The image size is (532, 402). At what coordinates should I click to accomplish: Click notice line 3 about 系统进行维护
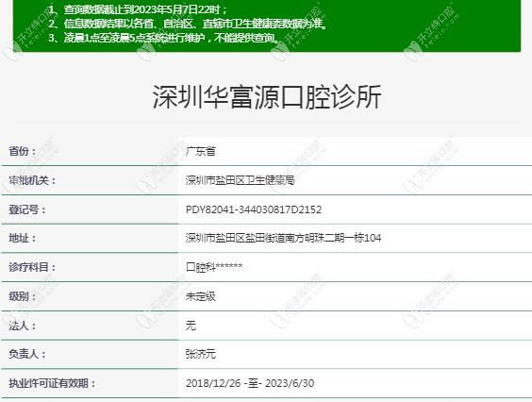163,38
